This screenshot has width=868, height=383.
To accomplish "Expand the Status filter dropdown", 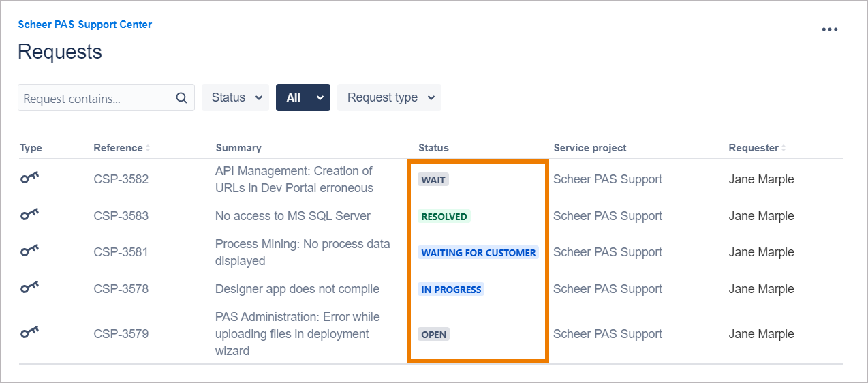I will [x=236, y=97].
